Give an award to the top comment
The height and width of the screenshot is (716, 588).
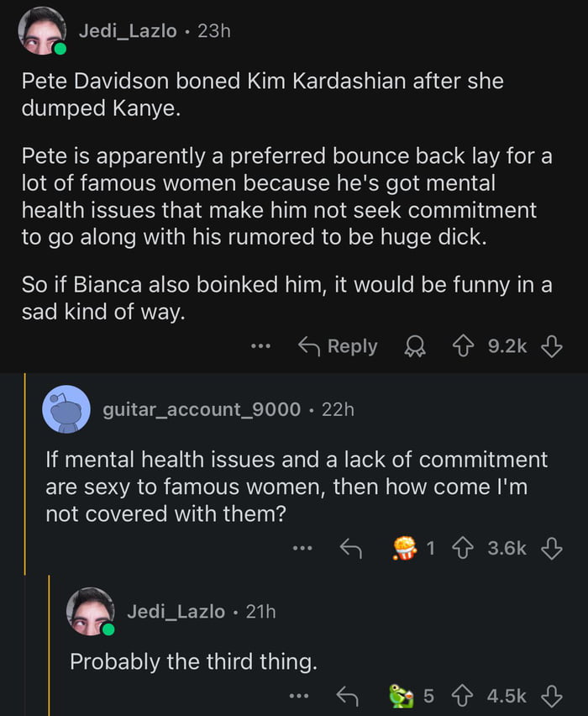[413, 346]
